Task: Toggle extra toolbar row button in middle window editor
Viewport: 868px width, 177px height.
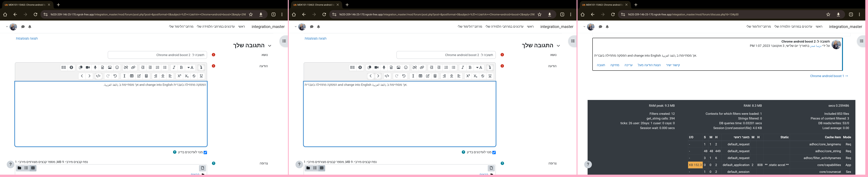Action: [490, 68]
